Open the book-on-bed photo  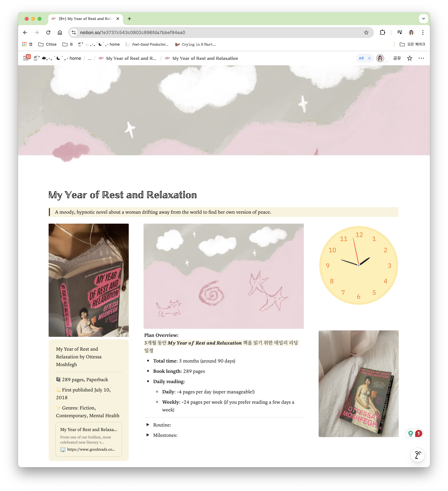coord(358,383)
